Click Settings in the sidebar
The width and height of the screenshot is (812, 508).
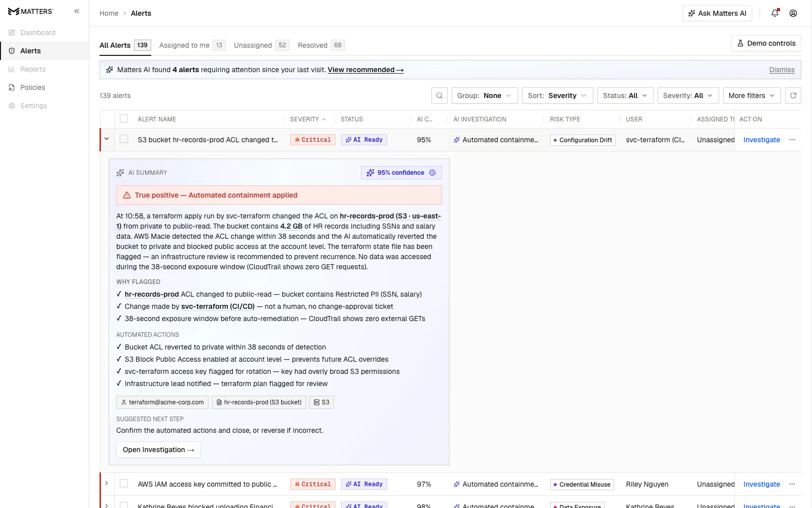[x=45, y=106]
